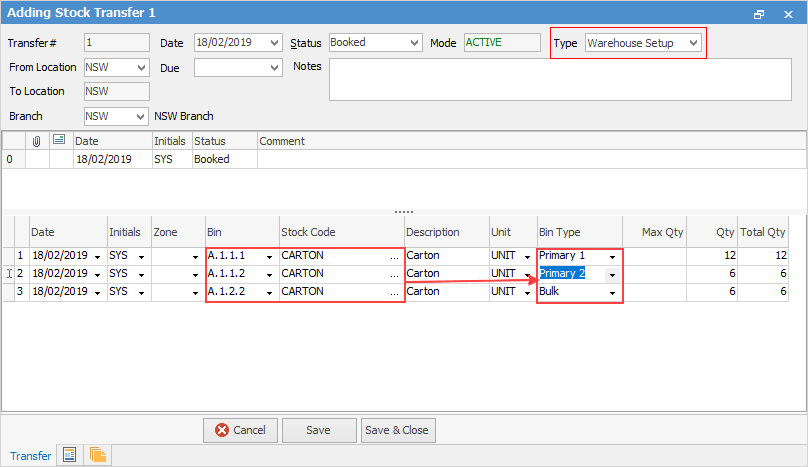Click the Save button
Viewport: 808px width, 467px height.
click(x=318, y=430)
